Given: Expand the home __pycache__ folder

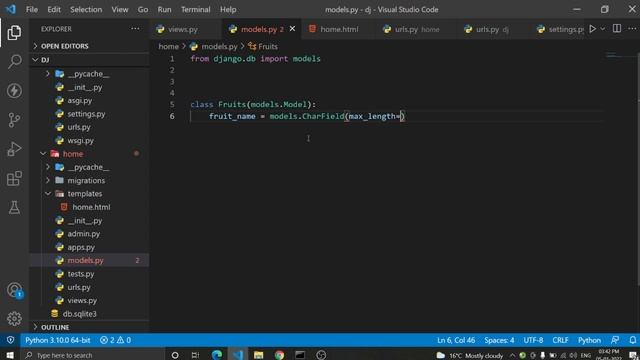Looking at the screenshot, I should (48, 167).
